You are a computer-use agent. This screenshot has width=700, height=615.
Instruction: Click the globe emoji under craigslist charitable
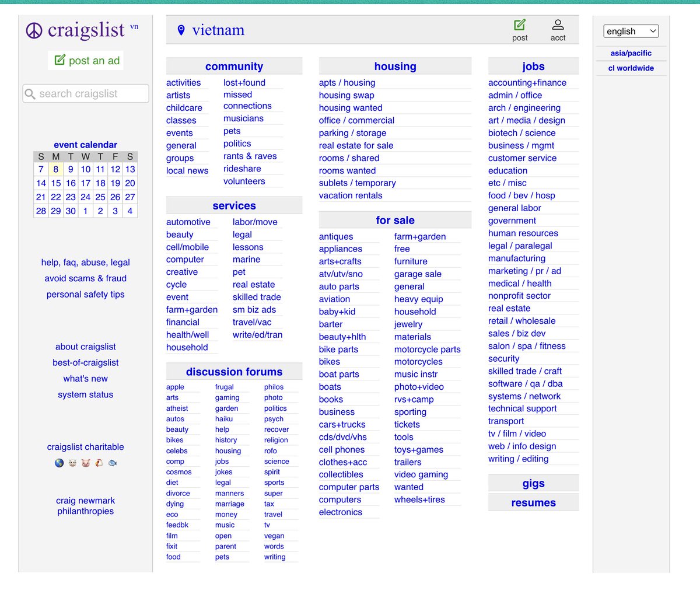[x=59, y=463]
